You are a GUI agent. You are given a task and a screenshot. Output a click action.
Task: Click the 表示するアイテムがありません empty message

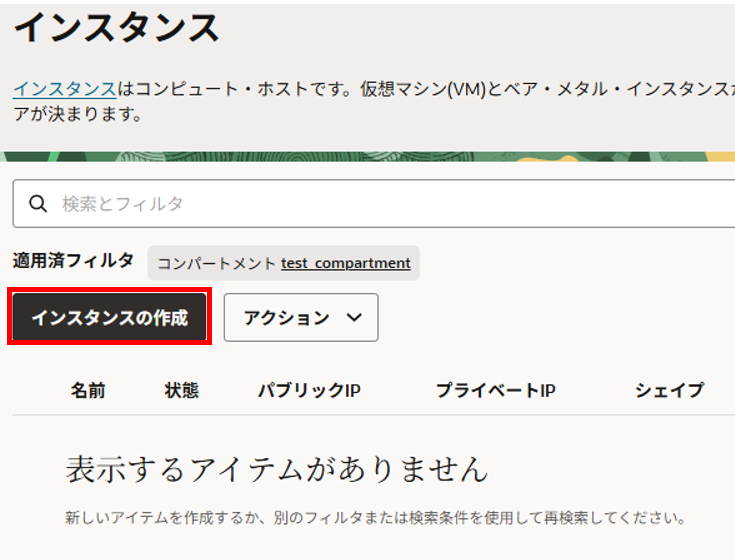click(x=277, y=468)
